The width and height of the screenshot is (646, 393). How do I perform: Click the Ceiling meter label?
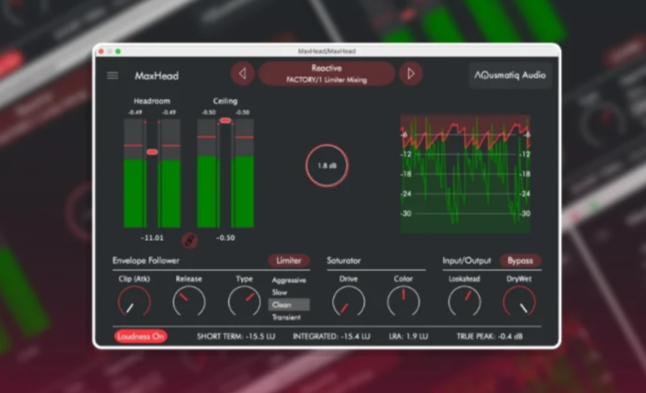225,101
